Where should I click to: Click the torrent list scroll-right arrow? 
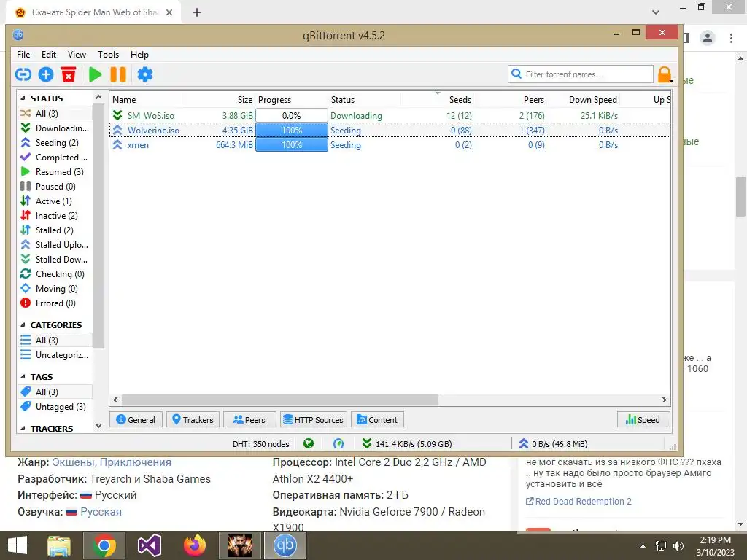pos(665,400)
